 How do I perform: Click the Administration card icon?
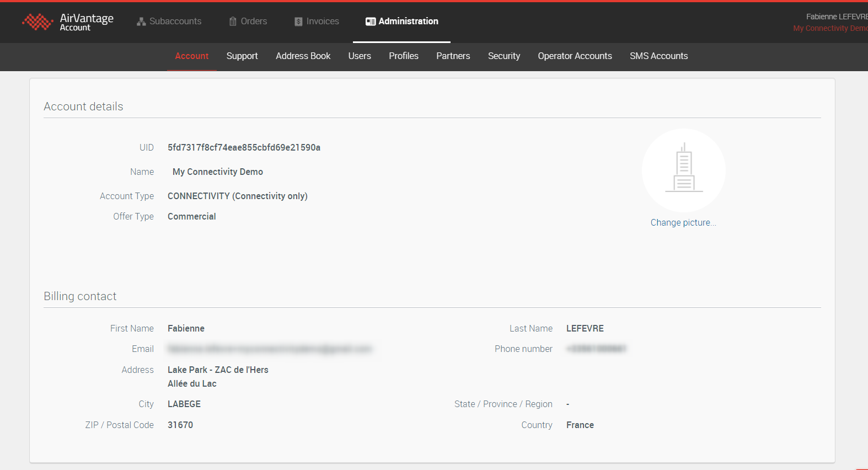click(x=371, y=22)
